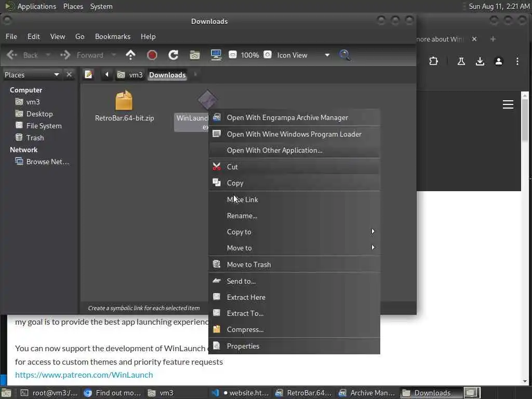This screenshot has height=399, width=532.
Task: Open the browser extensions puzzle icon
Action: coord(433,61)
